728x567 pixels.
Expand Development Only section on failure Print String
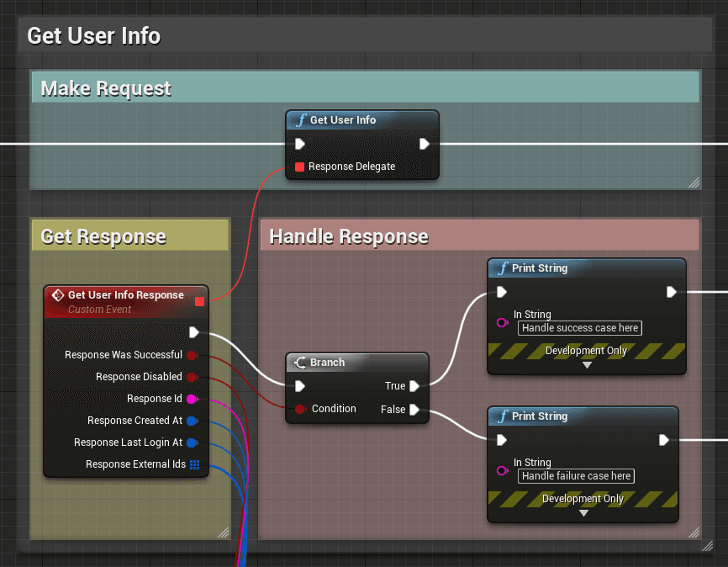click(x=583, y=512)
